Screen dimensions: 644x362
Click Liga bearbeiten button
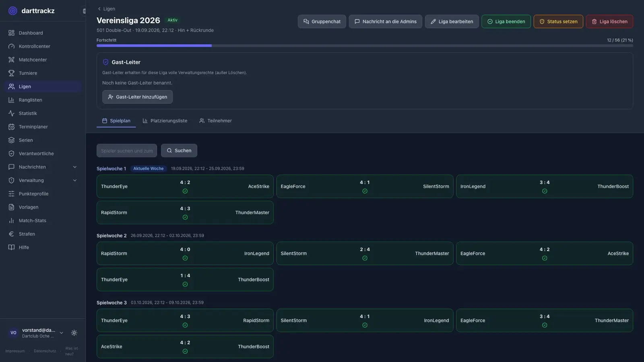point(452,22)
